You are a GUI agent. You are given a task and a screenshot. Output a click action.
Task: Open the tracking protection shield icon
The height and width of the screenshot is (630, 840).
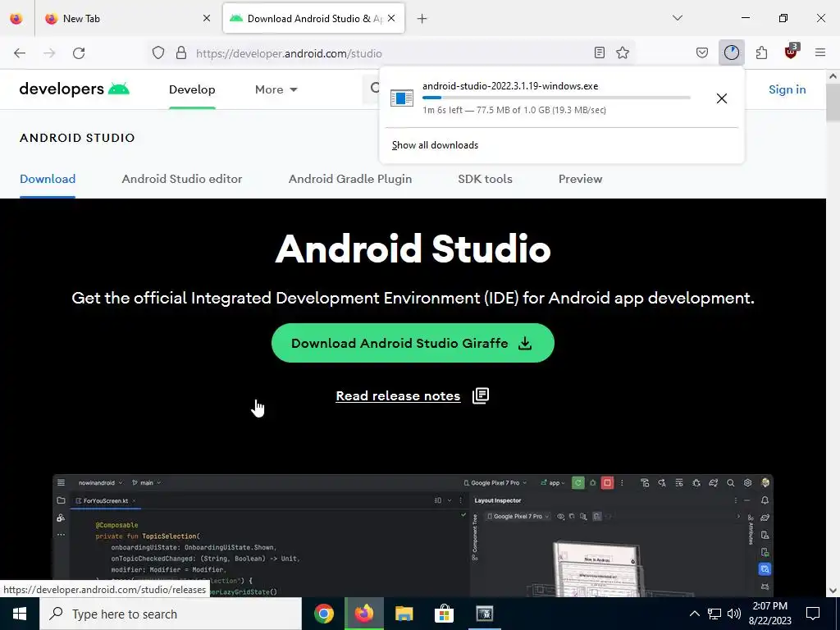pos(158,53)
